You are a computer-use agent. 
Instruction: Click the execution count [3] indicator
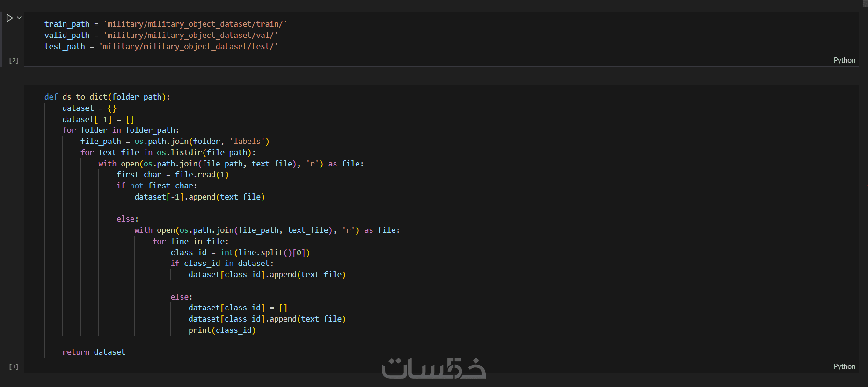14,366
